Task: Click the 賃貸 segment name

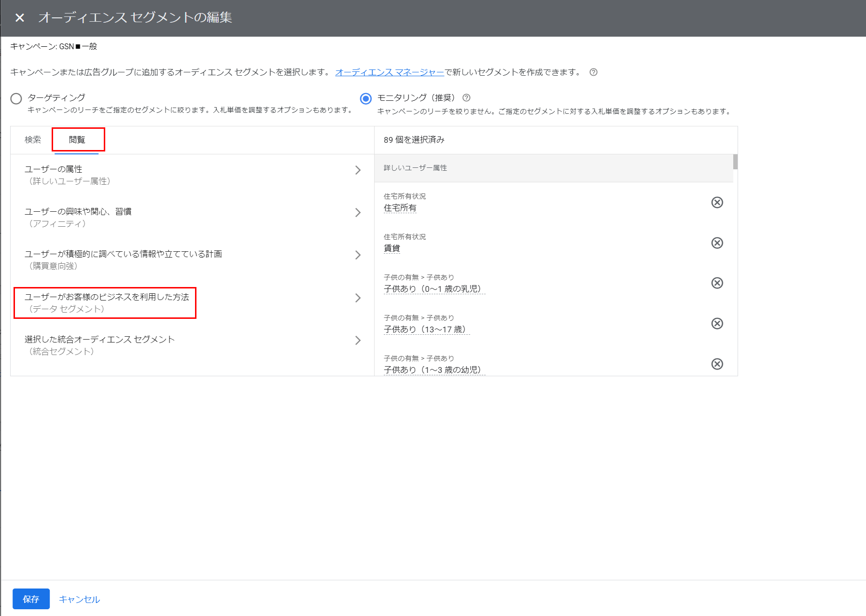Action: (391, 248)
